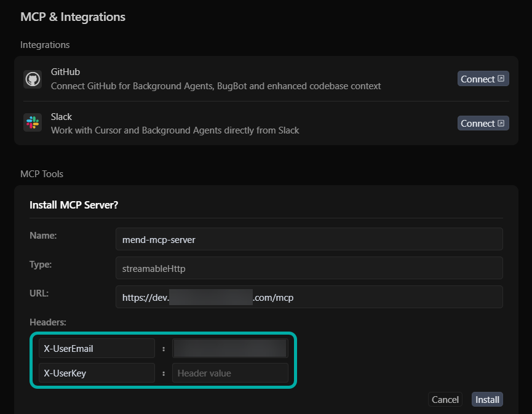The image size is (532, 414).
Task: Click the MCP Tools section label
Action: pyautogui.click(x=42, y=174)
